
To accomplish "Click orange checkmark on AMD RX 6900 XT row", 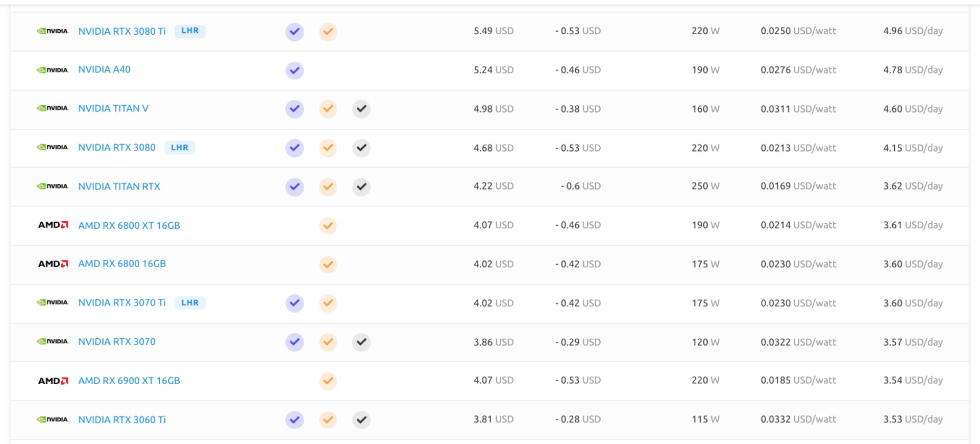I will 328,381.
